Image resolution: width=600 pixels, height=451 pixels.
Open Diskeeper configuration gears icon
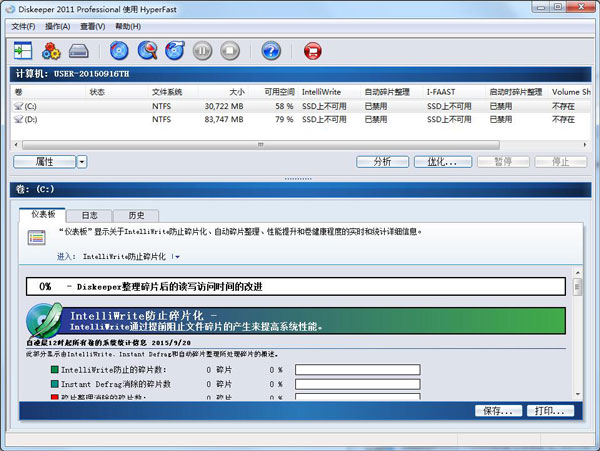[x=51, y=51]
